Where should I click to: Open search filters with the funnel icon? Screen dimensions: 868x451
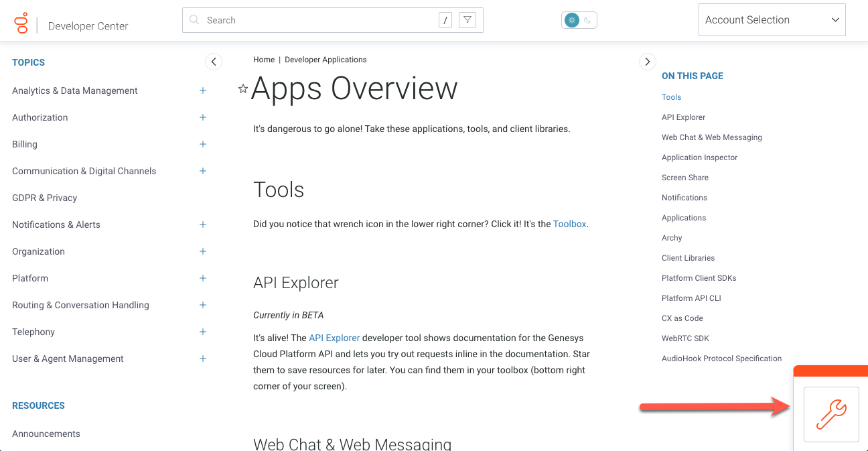coord(467,19)
